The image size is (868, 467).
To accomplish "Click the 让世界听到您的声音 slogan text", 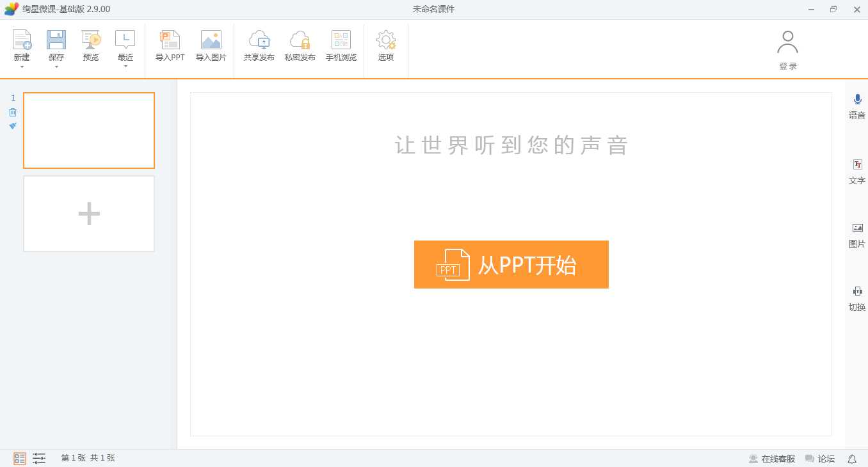I will tap(511, 145).
